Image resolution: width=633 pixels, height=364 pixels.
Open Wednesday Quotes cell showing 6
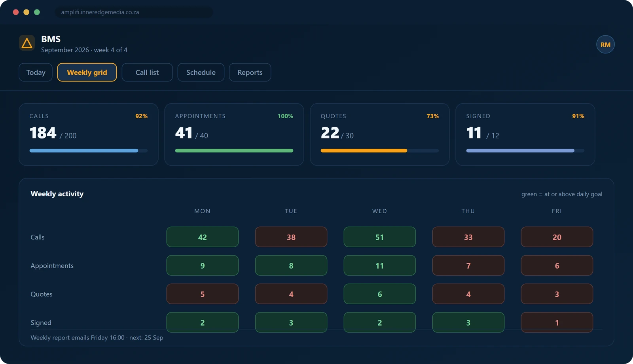point(380,294)
